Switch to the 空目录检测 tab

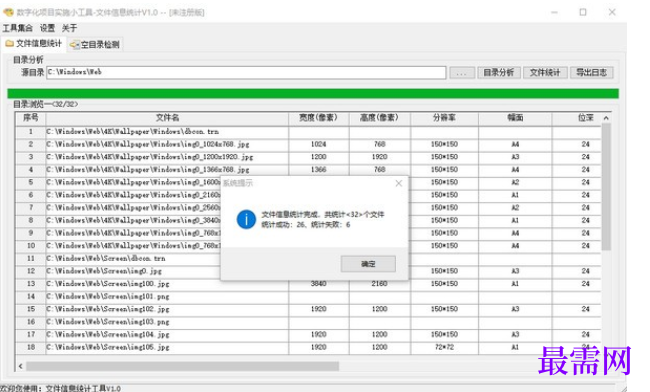[x=95, y=44]
